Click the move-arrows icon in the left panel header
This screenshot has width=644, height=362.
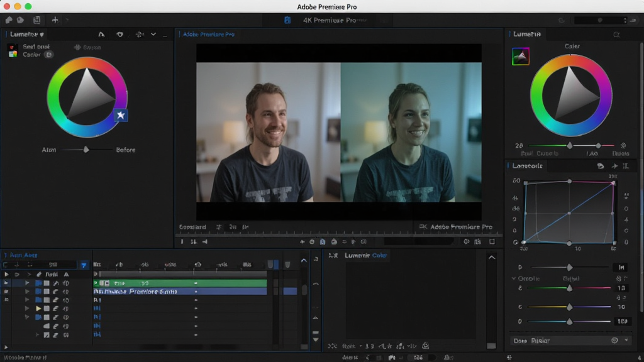[x=140, y=35]
